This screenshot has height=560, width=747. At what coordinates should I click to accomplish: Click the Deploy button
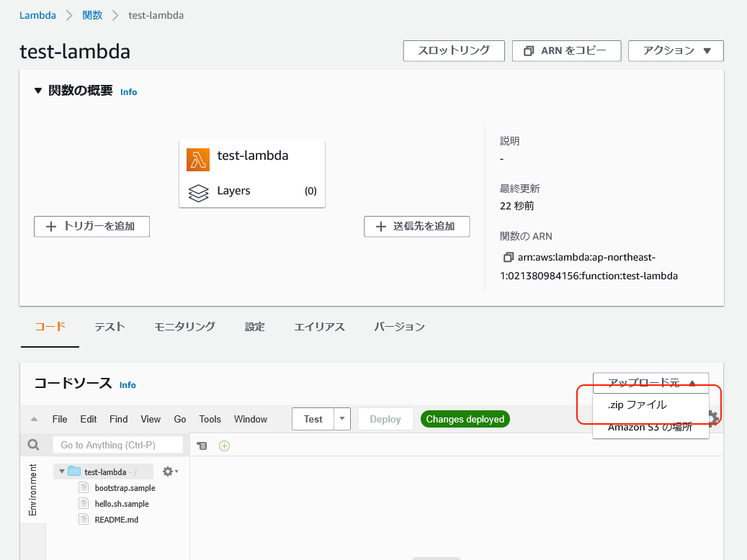click(x=385, y=419)
